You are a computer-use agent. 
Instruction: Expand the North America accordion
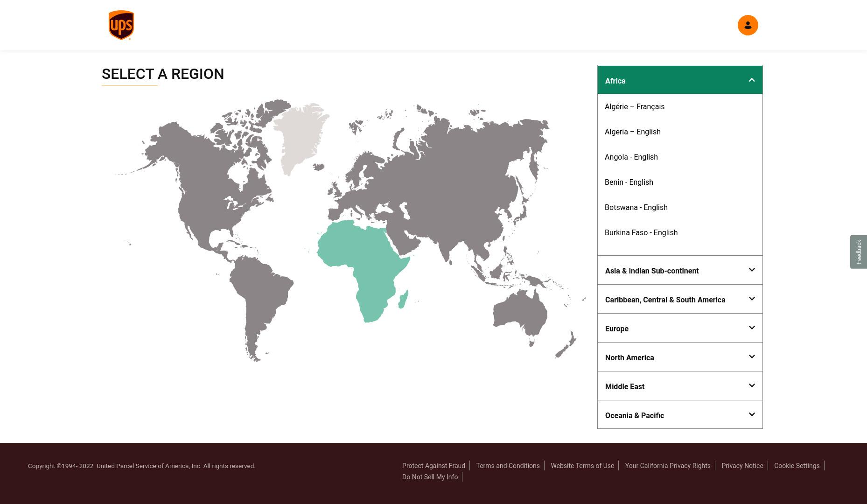pos(680,357)
